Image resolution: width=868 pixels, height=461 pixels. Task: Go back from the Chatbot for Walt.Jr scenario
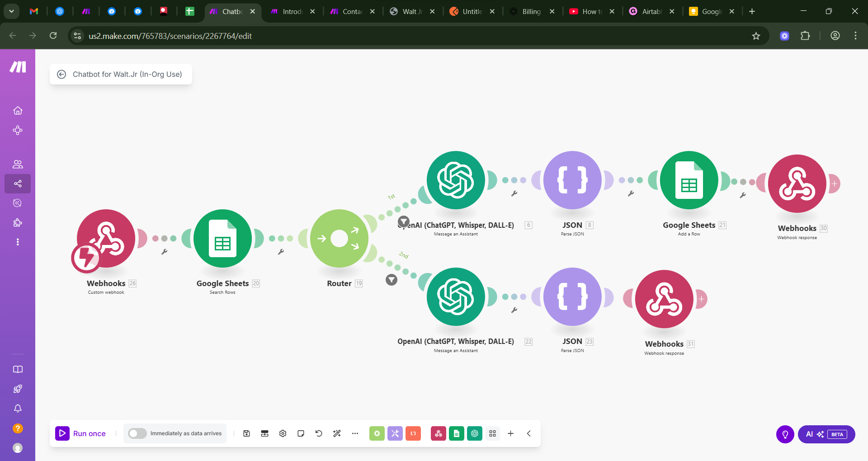tap(61, 74)
